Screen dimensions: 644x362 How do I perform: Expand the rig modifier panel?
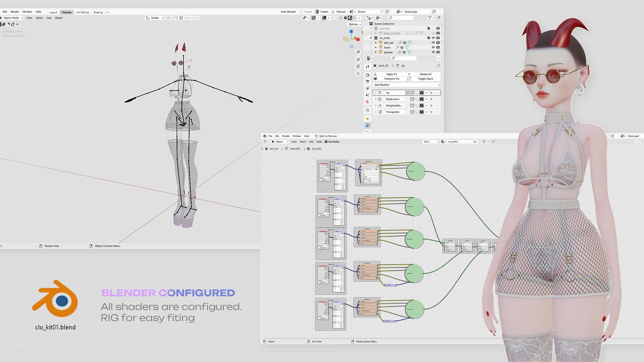click(x=376, y=93)
